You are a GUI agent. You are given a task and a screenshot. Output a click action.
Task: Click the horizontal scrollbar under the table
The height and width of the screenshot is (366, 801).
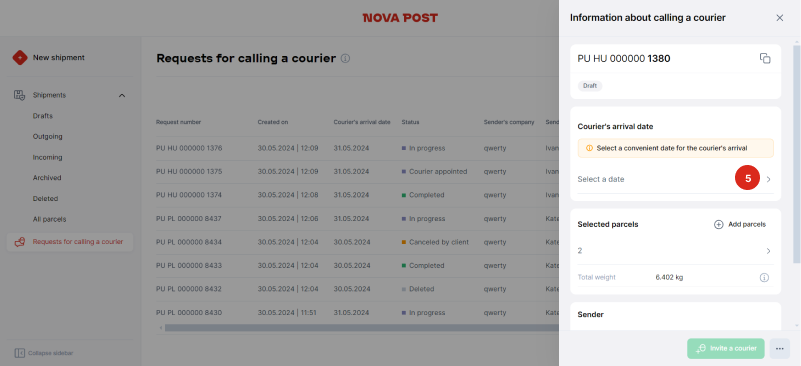[x=362, y=328]
